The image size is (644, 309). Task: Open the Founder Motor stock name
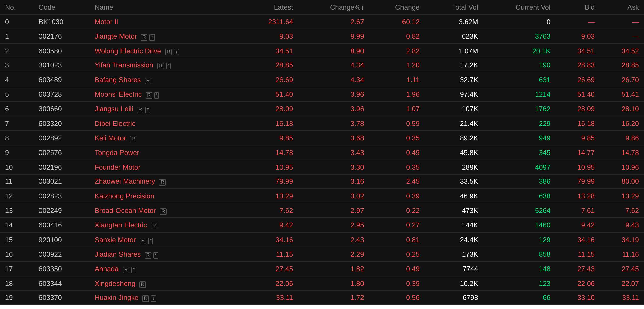[x=117, y=167]
